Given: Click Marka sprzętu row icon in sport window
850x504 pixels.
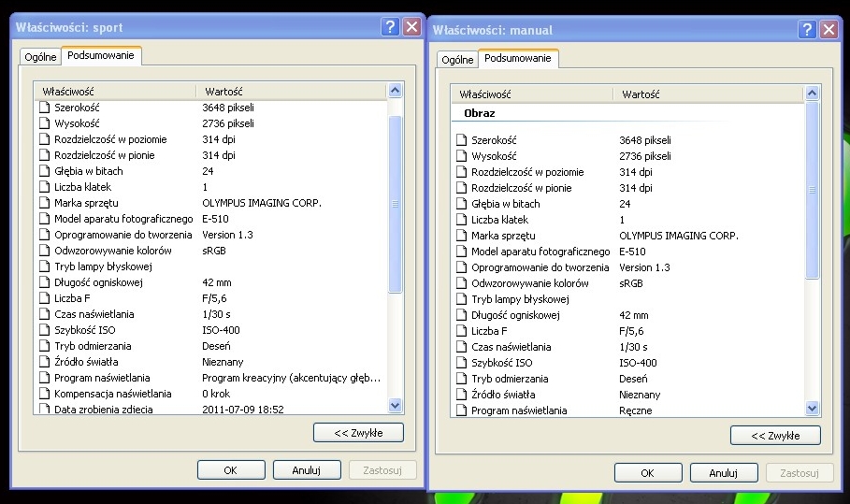Looking at the screenshot, I should point(44,203).
